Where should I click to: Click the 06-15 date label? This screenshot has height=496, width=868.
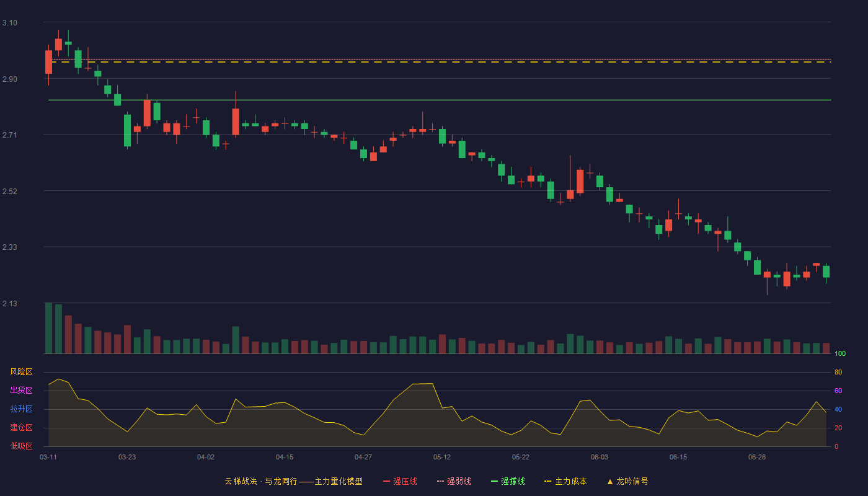click(x=678, y=457)
